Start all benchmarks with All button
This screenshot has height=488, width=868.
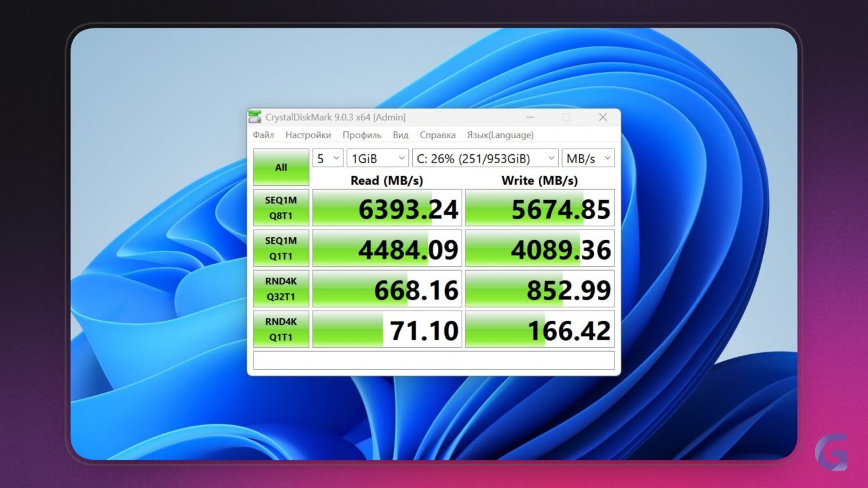281,167
